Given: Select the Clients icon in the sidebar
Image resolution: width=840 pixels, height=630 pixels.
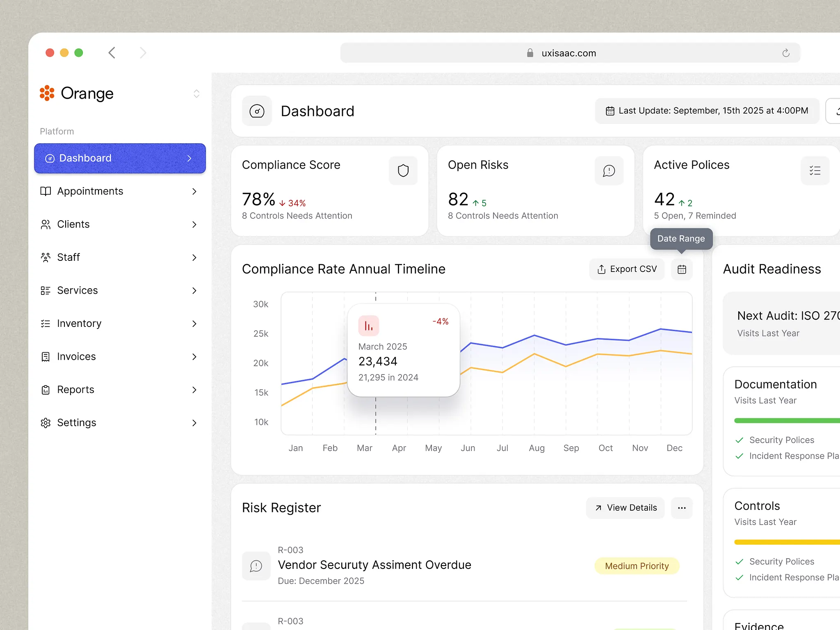Looking at the screenshot, I should point(46,224).
